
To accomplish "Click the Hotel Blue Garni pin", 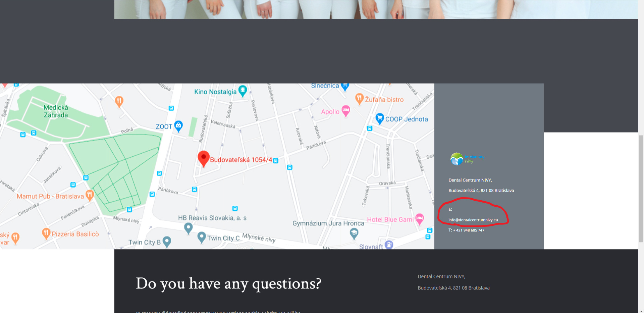I will 420,219.
